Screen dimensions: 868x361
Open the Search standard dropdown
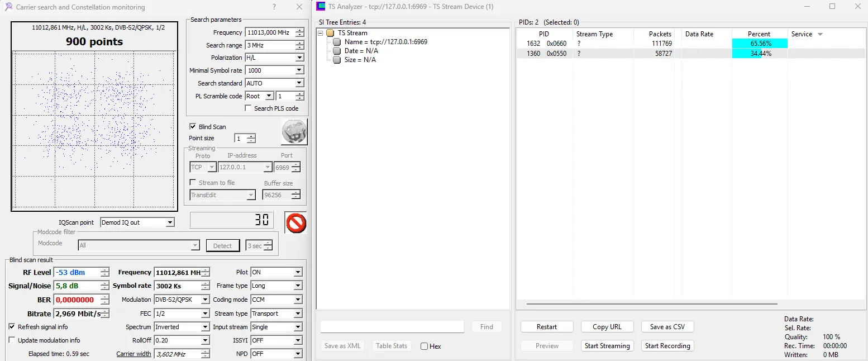click(x=299, y=83)
